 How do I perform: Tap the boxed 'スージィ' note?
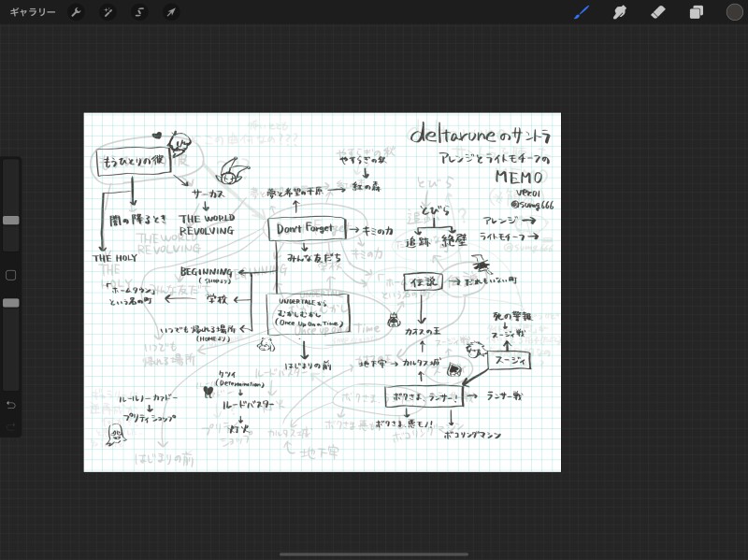click(509, 360)
